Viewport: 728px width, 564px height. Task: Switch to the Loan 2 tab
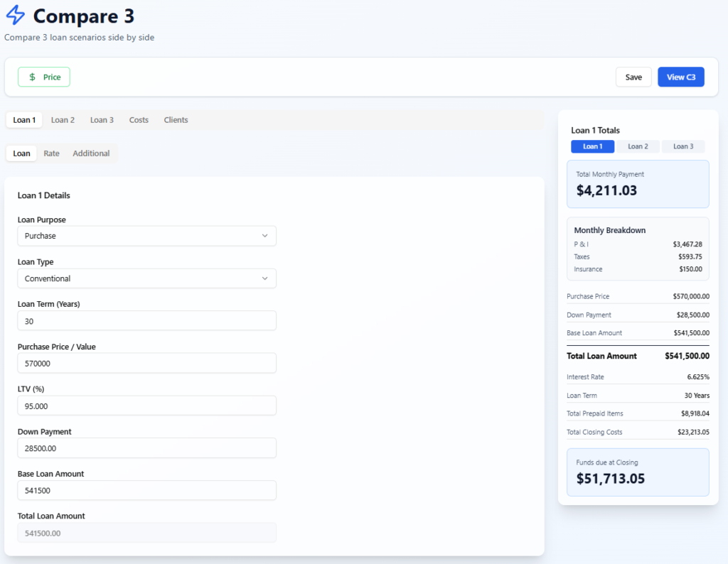[x=63, y=120]
